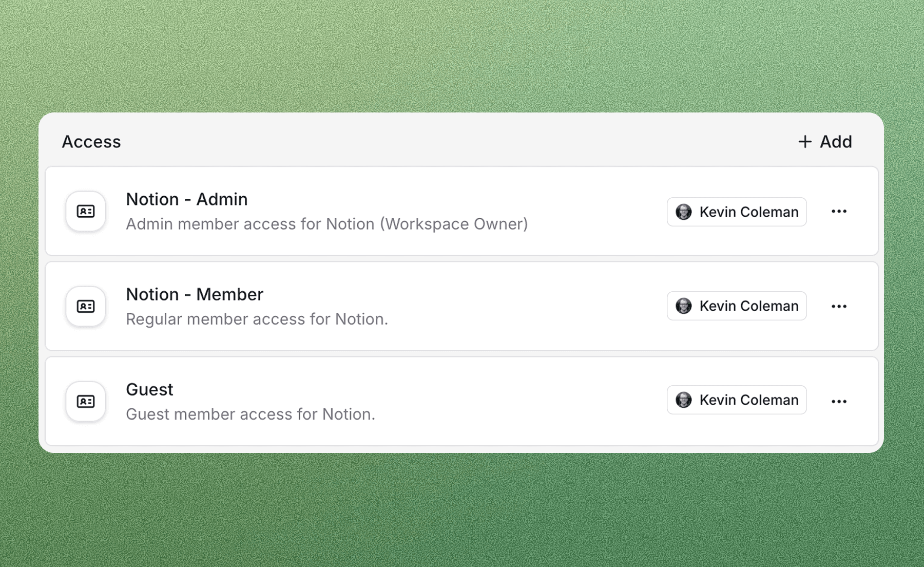
Task: Click Kevin Coleman's avatar in Guest row
Action: [x=683, y=400]
